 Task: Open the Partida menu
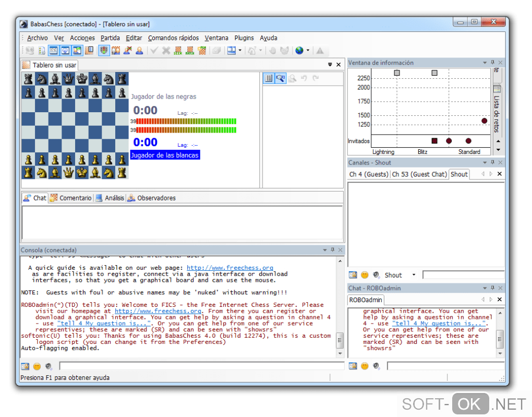pyautogui.click(x=110, y=38)
